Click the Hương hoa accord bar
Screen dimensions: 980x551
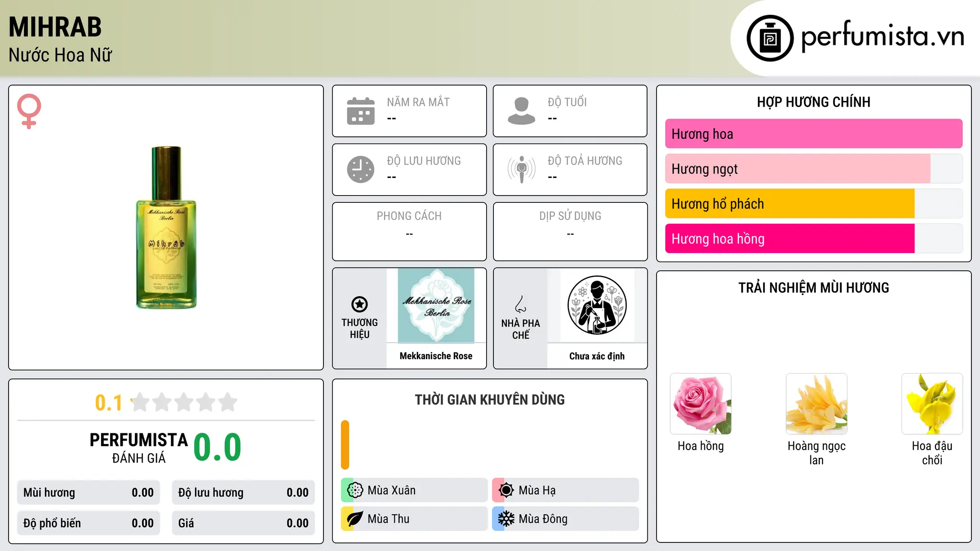813,134
